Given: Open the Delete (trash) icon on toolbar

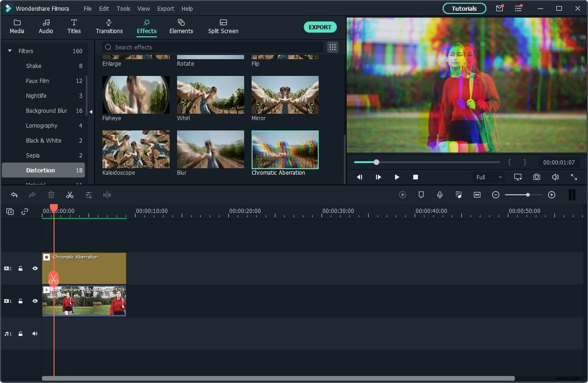Looking at the screenshot, I should coord(51,195).
